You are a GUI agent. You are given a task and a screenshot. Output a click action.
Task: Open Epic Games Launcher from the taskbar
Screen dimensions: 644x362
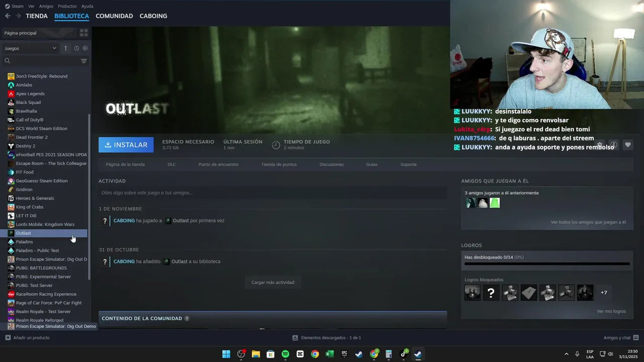[x=344, y=354]
